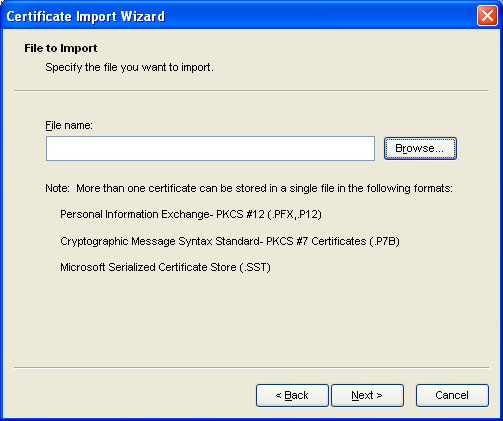
Task: Click the separator line below the heading
Action: tap(252, 90)
